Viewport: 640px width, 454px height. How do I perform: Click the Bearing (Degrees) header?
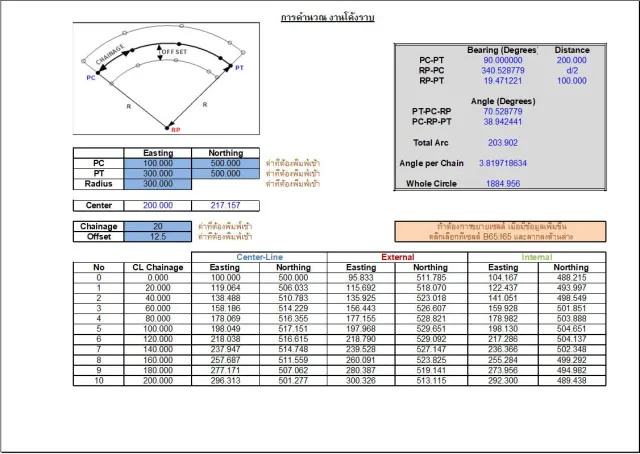tap(502, 50)
